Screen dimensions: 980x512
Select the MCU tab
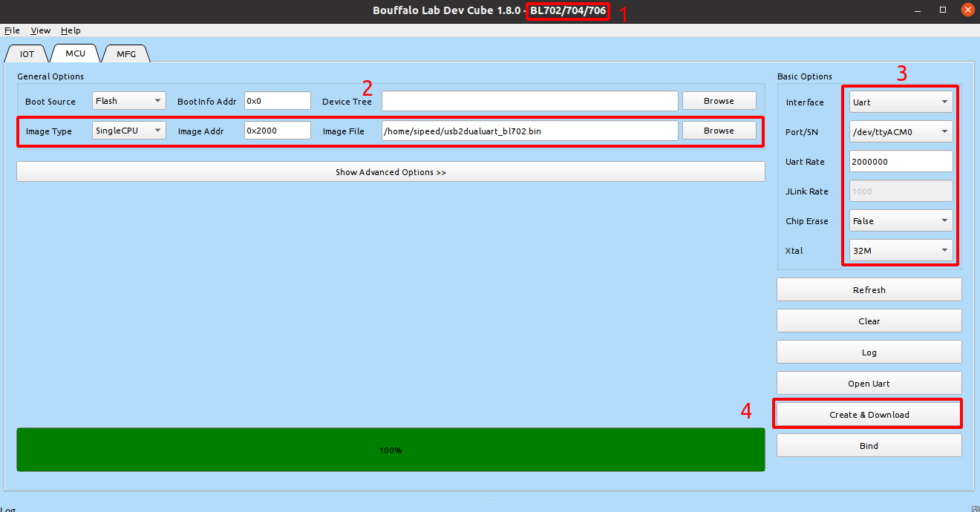coord(75,53)
